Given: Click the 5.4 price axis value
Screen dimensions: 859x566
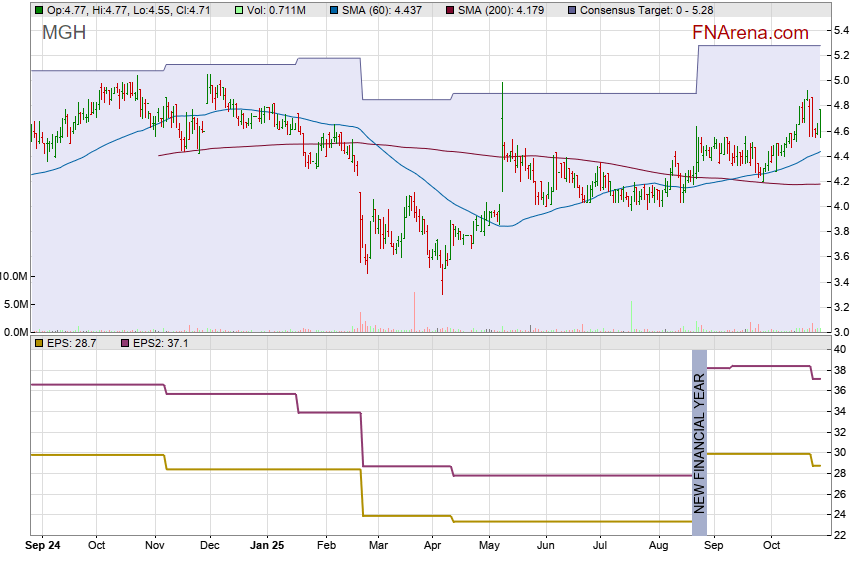Looking at the screenshot, I should click(x=840, y=29).
